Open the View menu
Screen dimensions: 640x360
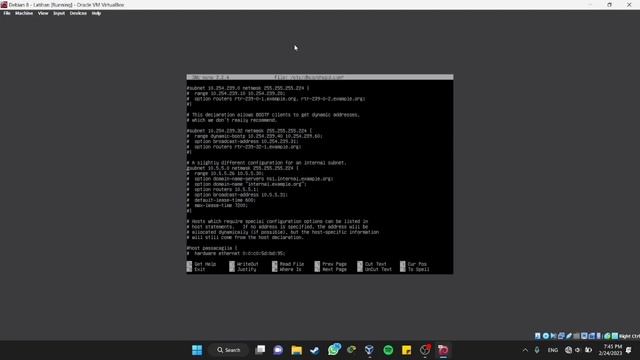pos(43,13)
